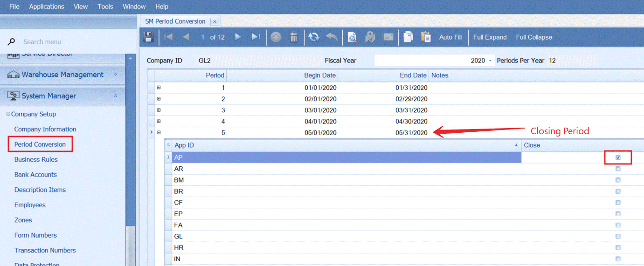The image size is (644, 266).
Task: Open the Tools menu
Action: coord(105,7)
